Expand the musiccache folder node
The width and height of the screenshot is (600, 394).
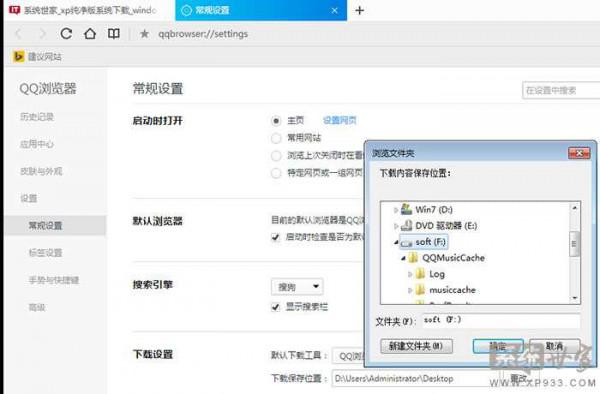410,290
